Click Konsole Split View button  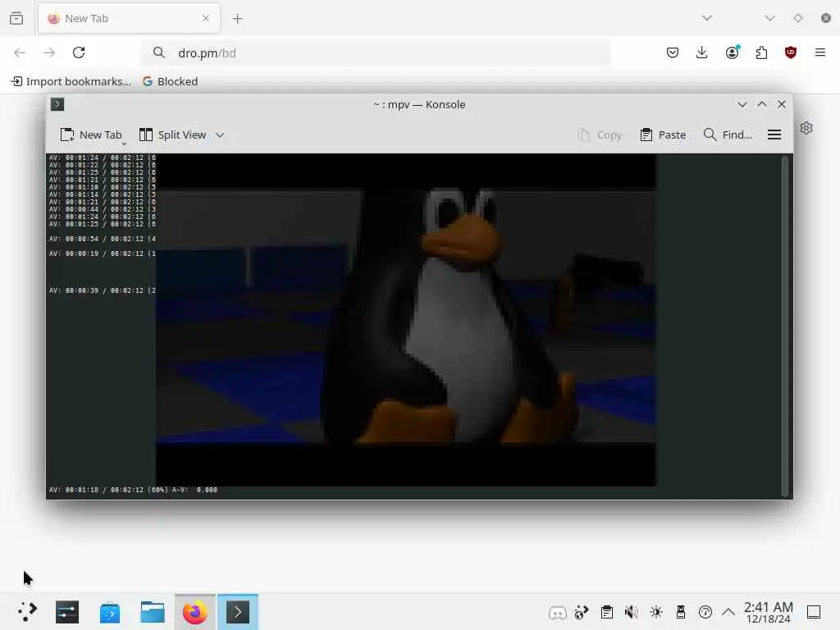point(172,135)
